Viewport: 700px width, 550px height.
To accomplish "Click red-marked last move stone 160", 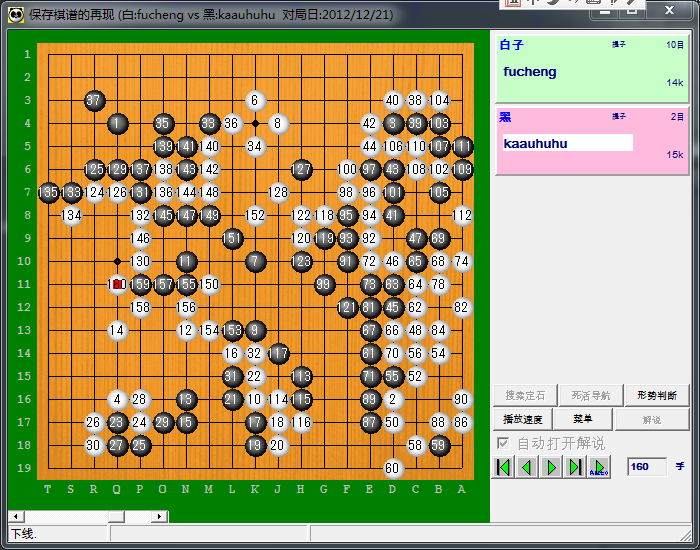I will 117,284.
